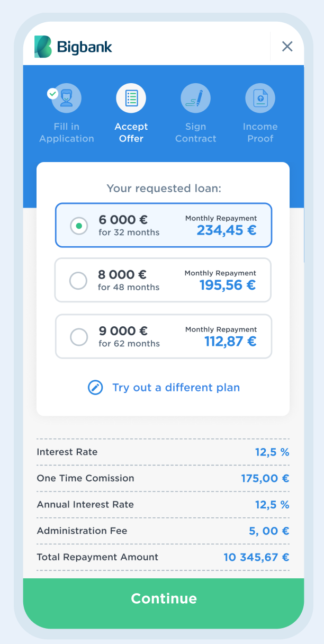Go to Fill in Application step label
The image size is (324, 644).
66,132
